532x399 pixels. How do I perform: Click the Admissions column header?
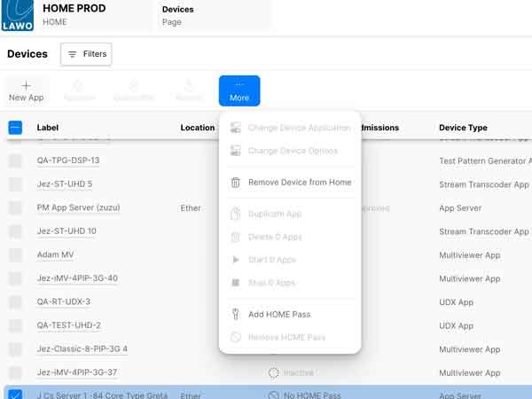click(380, 128)
